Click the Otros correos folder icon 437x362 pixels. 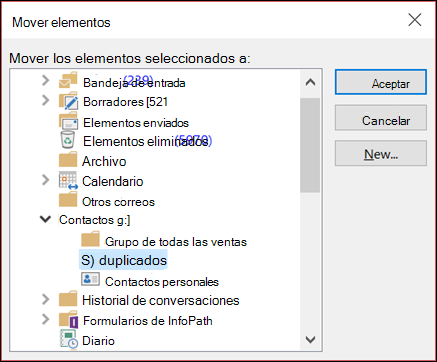point(68,200)
